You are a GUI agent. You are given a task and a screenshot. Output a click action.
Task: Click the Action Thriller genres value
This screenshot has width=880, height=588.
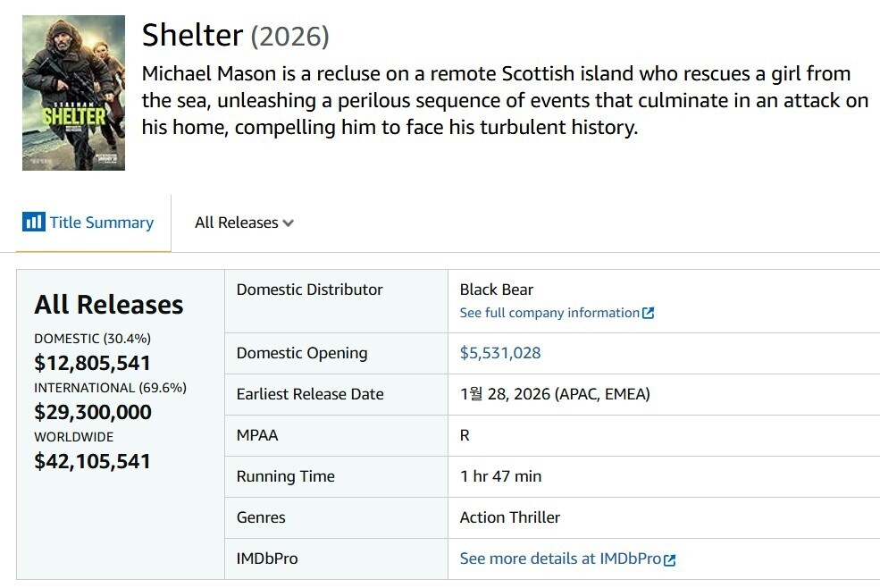[509, 517]
